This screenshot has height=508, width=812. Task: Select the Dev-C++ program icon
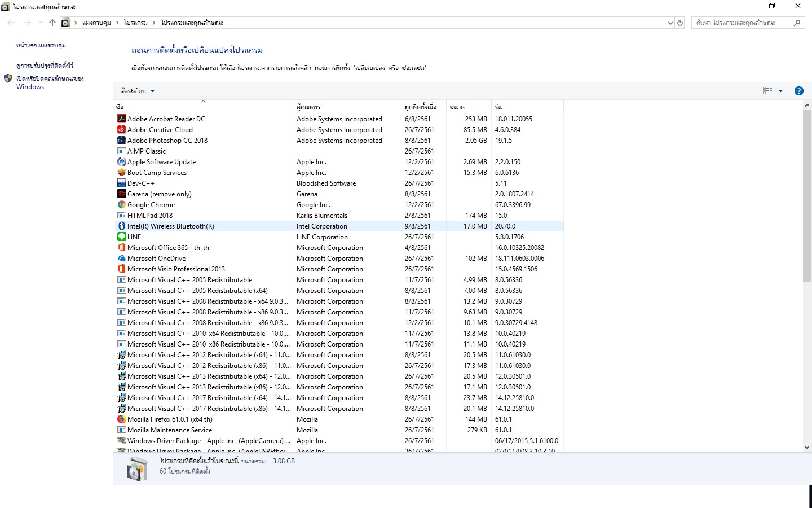[121, 183]
